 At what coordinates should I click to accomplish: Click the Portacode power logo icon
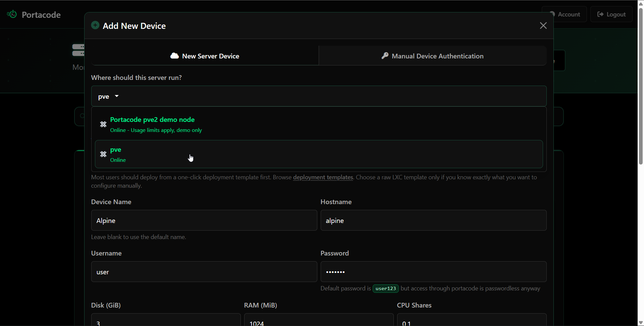12,14
